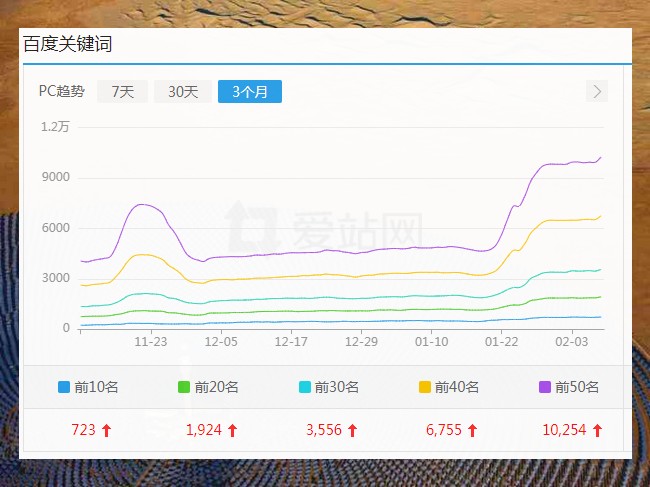The height and width of the screenshot is (487, 650).
Task: Toggle the 前30名 cyan legend swatch
Action: click(304, 387)
